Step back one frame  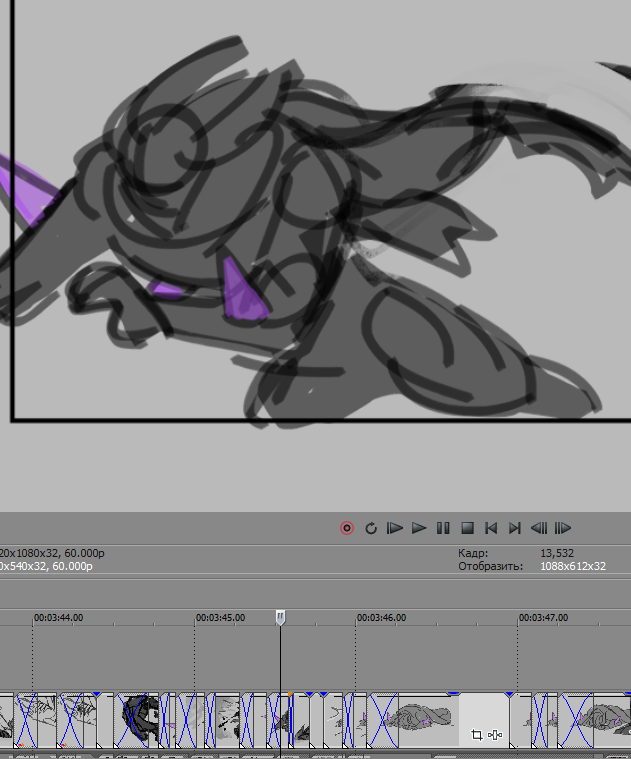pos(539,528)
